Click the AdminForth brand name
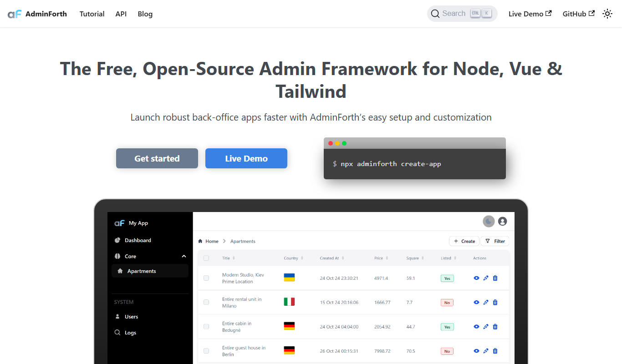The height and width of the screenshot is (364, 622). (46, 14)
